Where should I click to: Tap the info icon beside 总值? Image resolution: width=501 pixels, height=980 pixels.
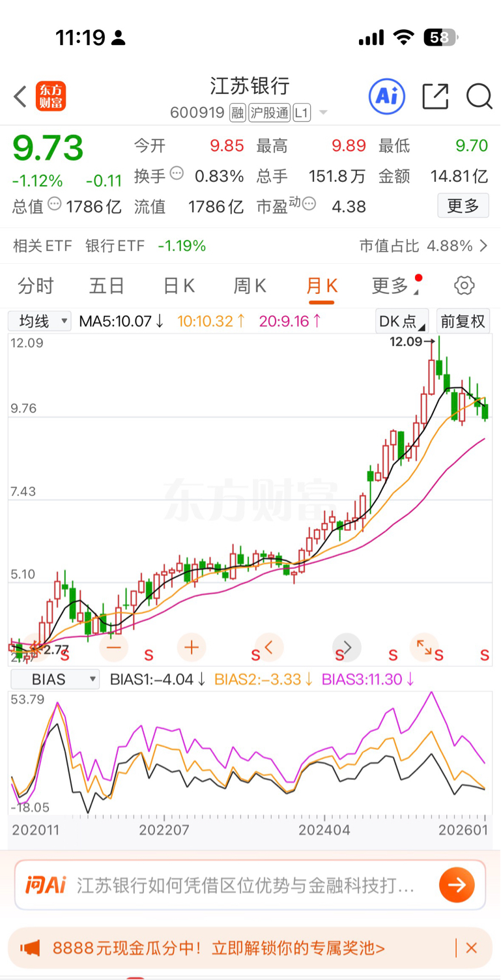(x=55, y=204)
